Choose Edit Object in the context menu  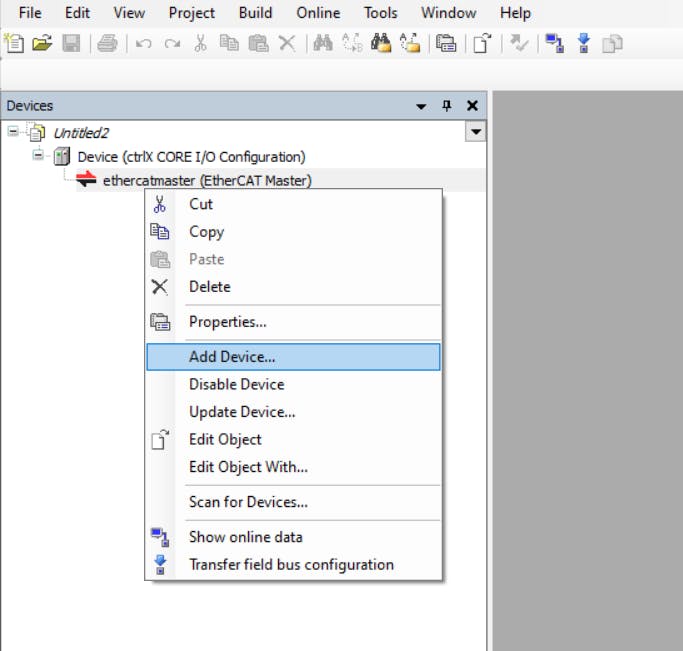294,439
